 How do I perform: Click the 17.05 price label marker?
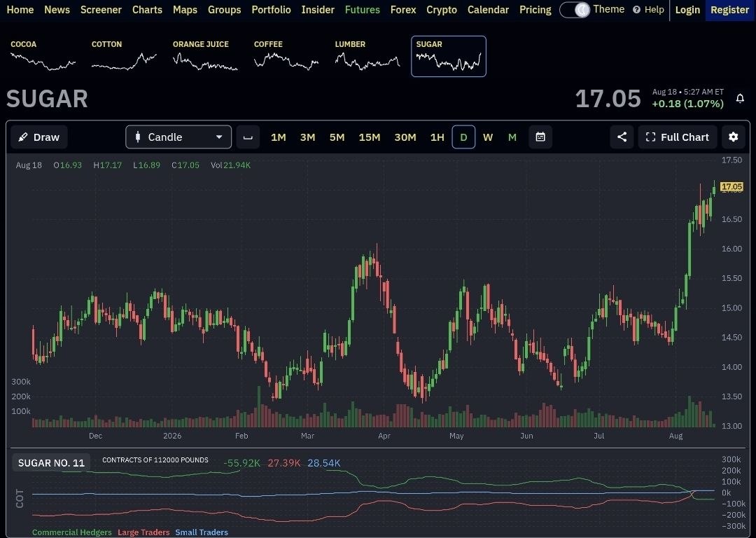[x=731, y=187]
